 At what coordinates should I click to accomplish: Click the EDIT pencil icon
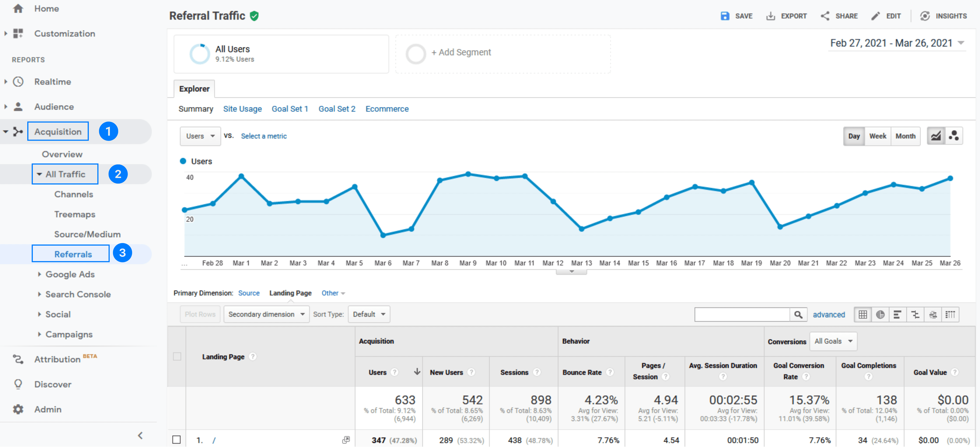[x=875, y=16]
